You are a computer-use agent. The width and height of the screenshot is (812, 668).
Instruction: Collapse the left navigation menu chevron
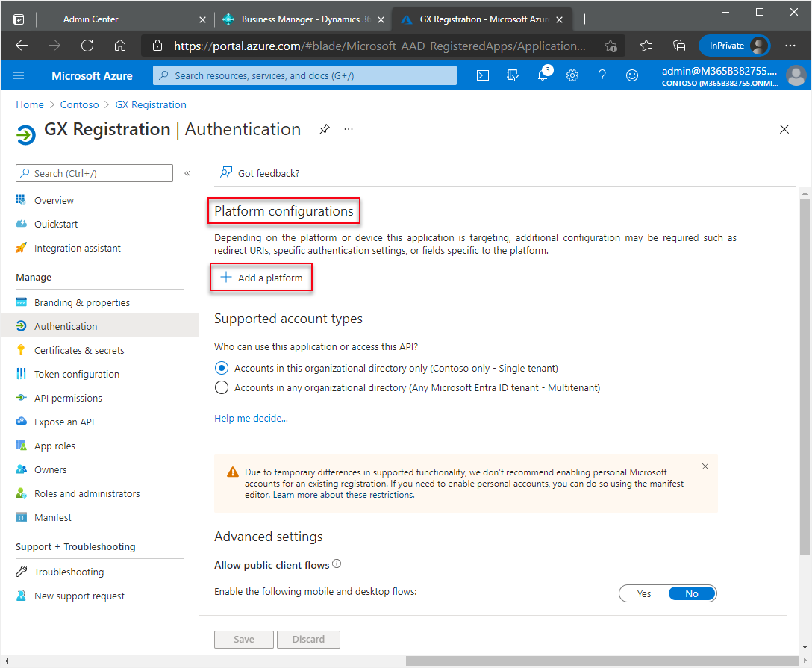pyautogui.click(x=188, y=173)
